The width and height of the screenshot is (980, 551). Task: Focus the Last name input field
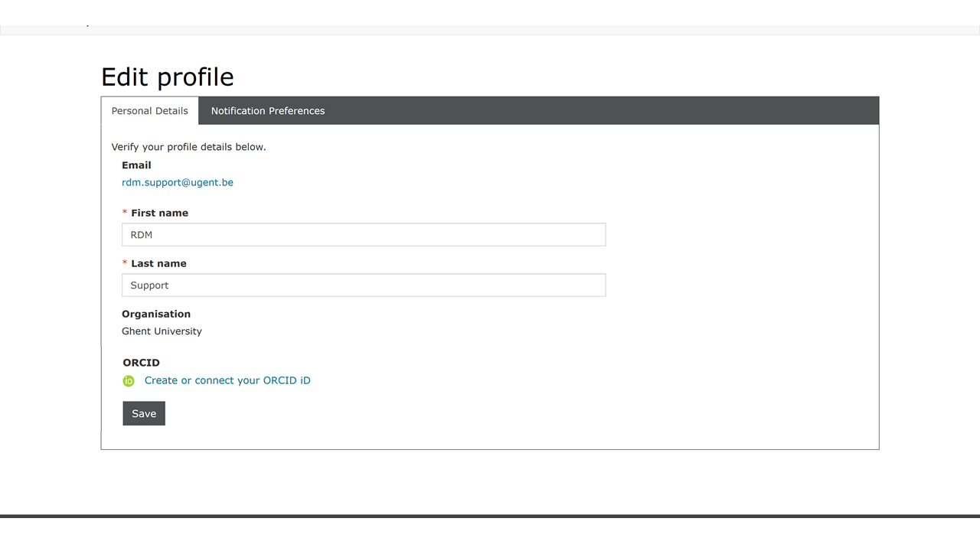[x=364, y=285]
